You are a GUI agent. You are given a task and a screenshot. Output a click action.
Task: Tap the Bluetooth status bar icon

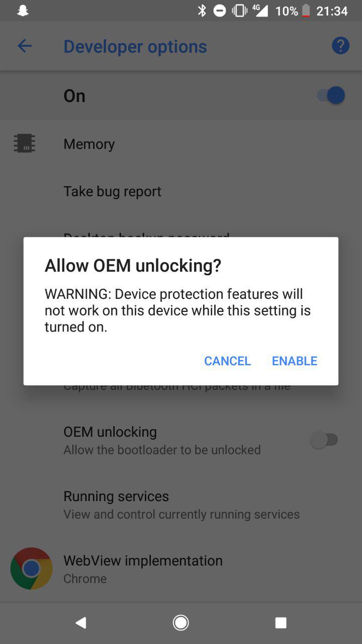pyautogui.click(x=202, y=11)
